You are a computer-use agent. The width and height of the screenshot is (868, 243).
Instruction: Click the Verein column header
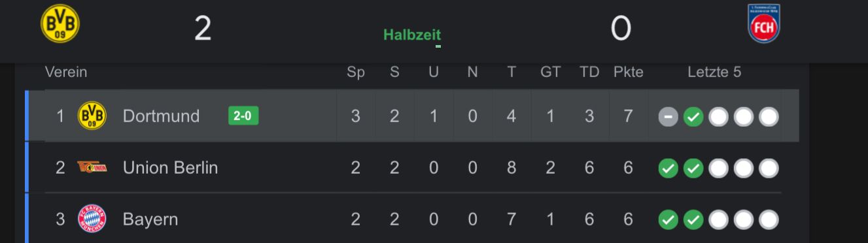pyautogui.click(x=66, y=72)
